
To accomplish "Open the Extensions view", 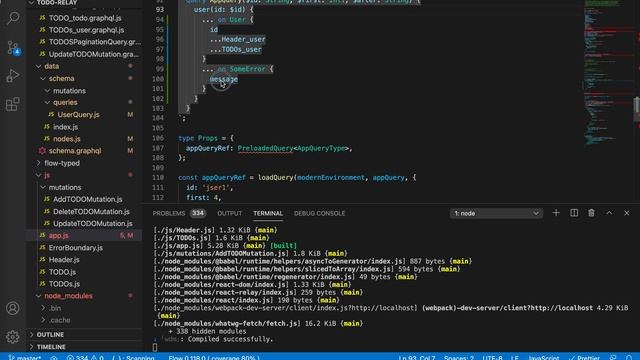I will click(x=13, y=104).
